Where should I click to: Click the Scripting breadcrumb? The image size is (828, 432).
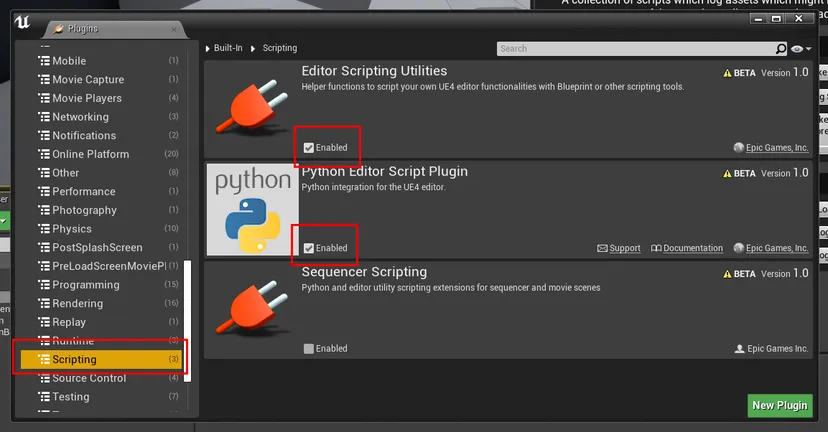click(x=280, y=48)
